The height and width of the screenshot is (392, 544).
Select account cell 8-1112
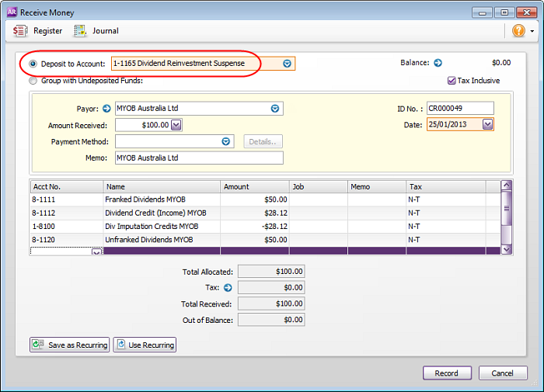67,213
